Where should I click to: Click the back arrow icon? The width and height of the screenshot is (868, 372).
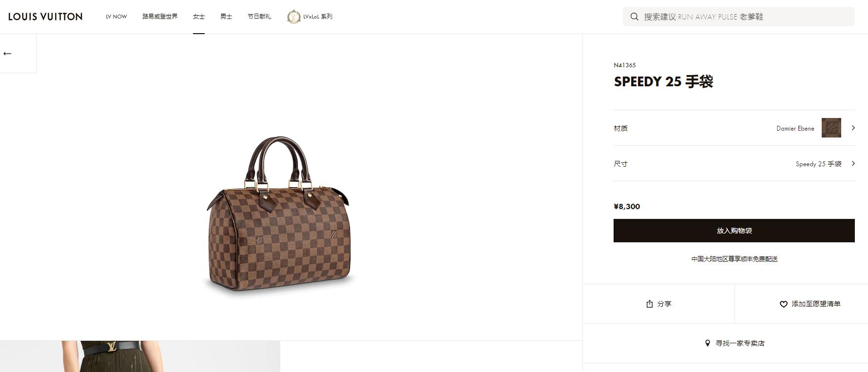(7, 54)
